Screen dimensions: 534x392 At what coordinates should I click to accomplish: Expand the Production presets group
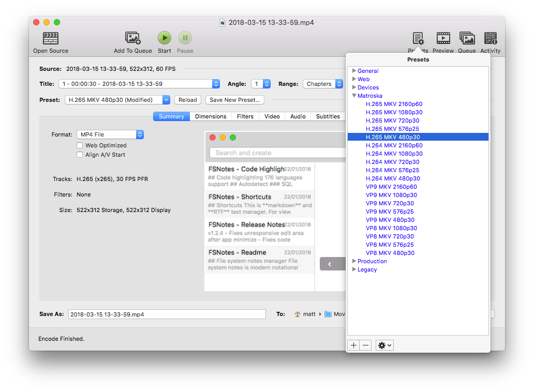[x=354, y=261]
